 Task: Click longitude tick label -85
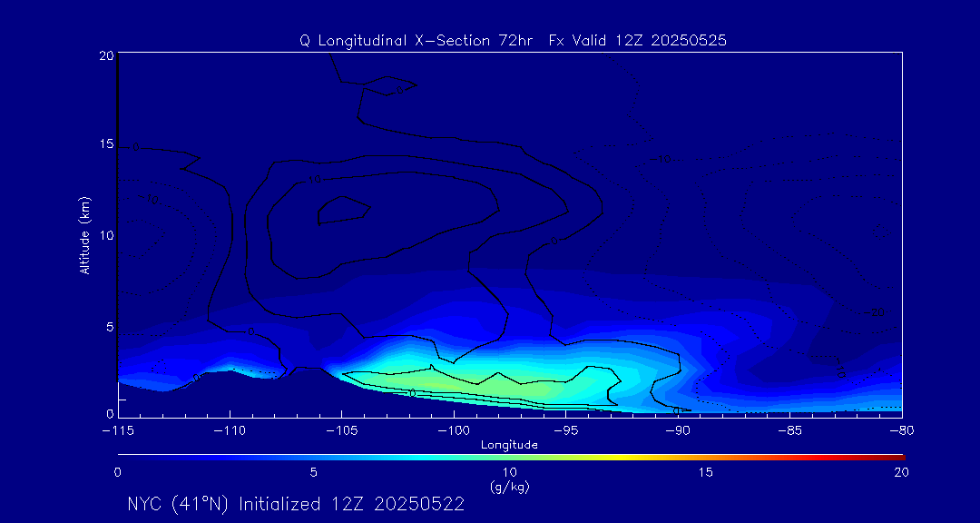[790, 431]
